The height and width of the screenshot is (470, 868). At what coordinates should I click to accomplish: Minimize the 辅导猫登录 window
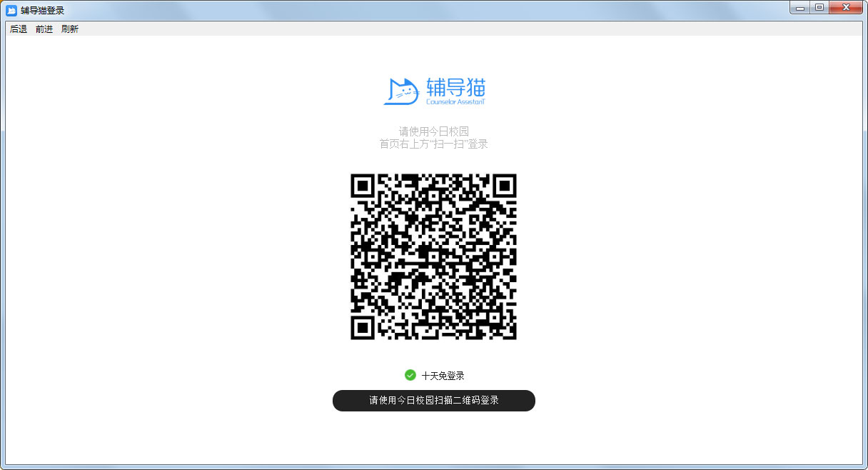coord(800,7)
